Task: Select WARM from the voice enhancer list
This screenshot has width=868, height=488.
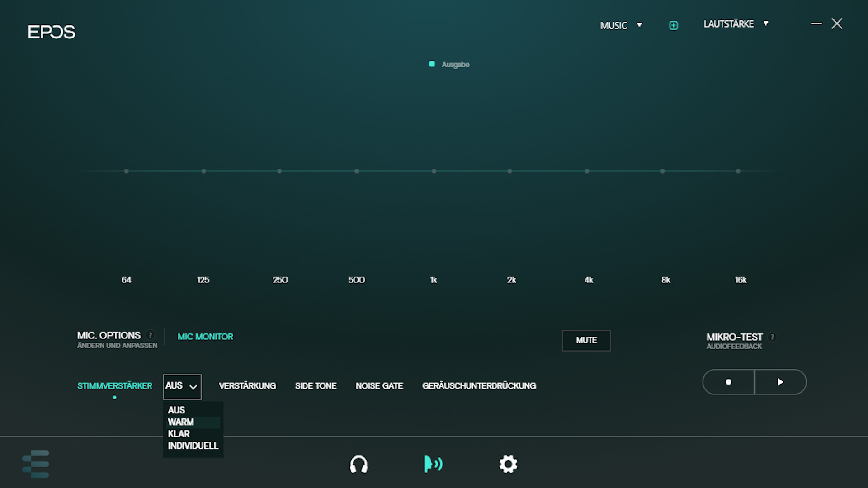Action: pos(181,422)
